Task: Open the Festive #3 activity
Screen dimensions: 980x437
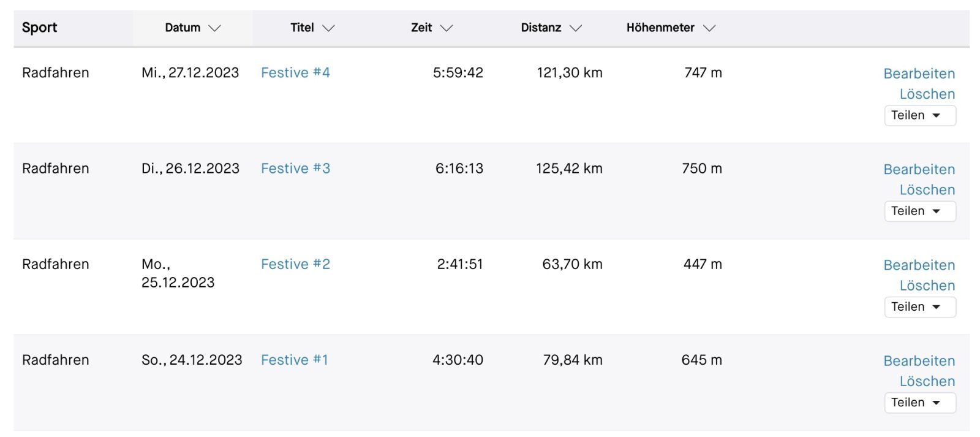Action: [x=295, y=168]
